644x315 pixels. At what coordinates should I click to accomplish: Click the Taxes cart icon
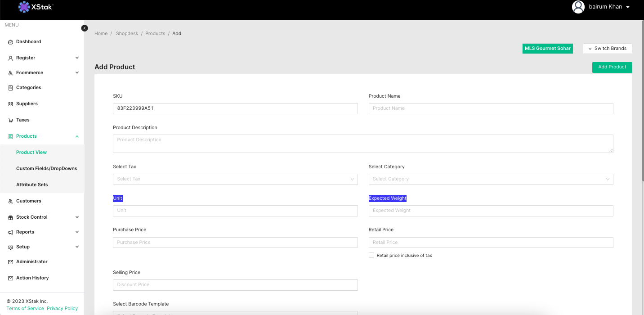click(11, 120)
